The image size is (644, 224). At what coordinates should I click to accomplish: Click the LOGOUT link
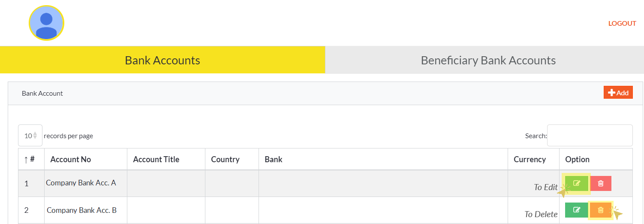pyautogui.click(x=622, y=24)
